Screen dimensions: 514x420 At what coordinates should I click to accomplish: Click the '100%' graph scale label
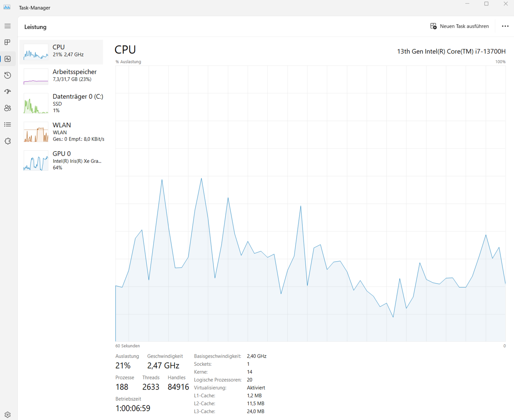[500, 62]
